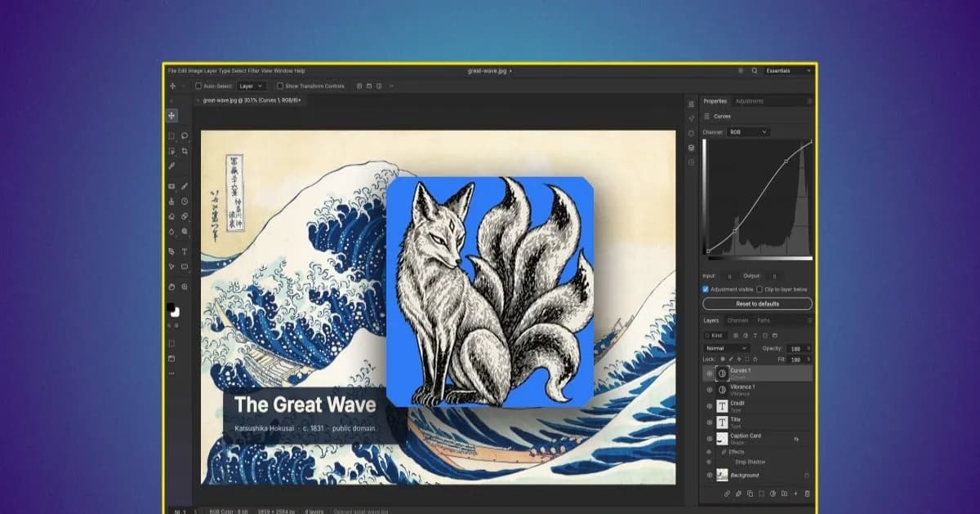Select the Hand tool
Image resolution: width=980 pixels, height=514 pixels.
pos(172,287)
